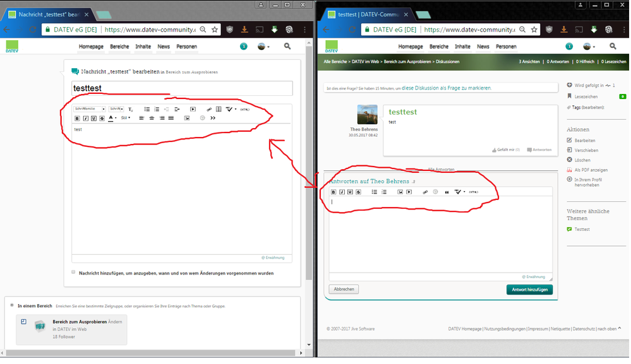Click 'Antwort hinzufügen' button

click(x=529, y=290)
